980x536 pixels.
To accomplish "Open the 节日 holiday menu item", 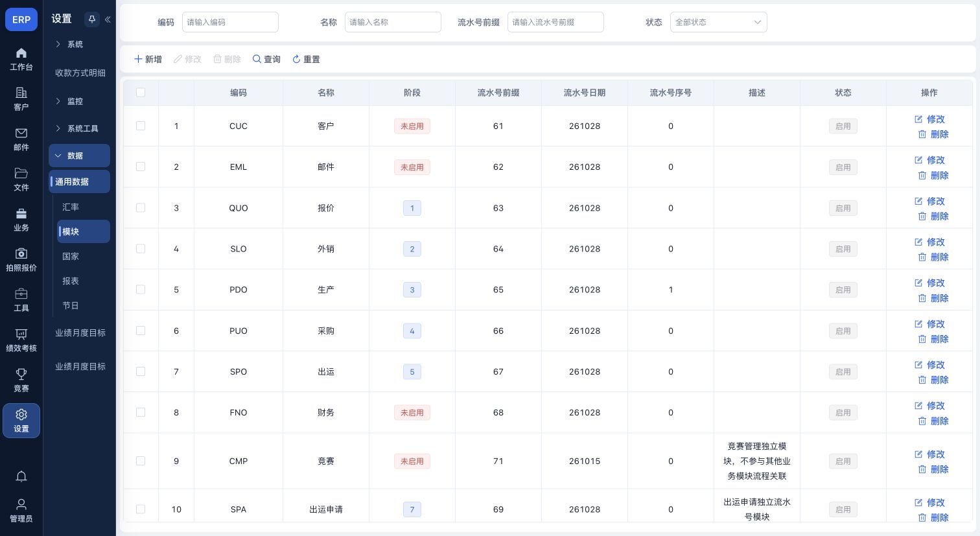I will pyautogui.click(x=83, y=305).
